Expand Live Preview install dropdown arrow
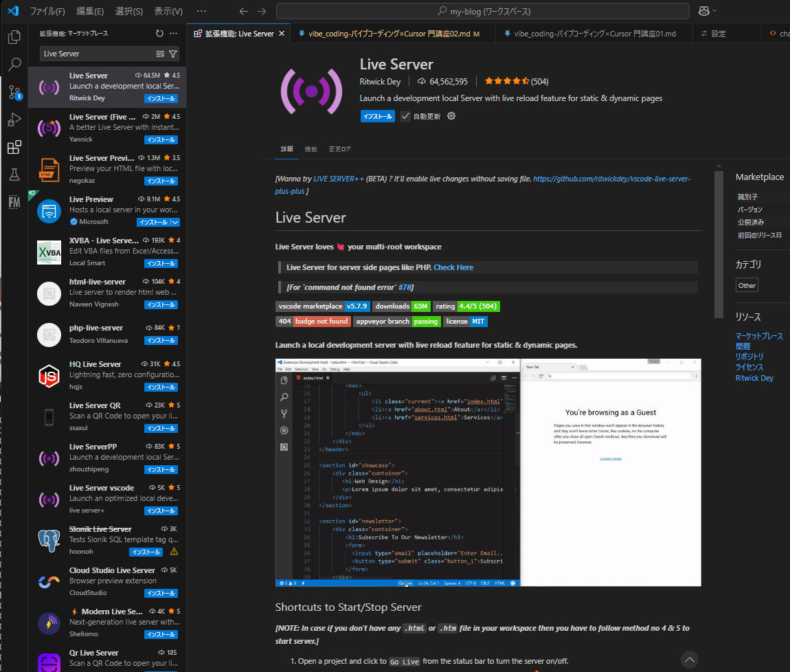This screenshot has width=790, height=672. 175,222
